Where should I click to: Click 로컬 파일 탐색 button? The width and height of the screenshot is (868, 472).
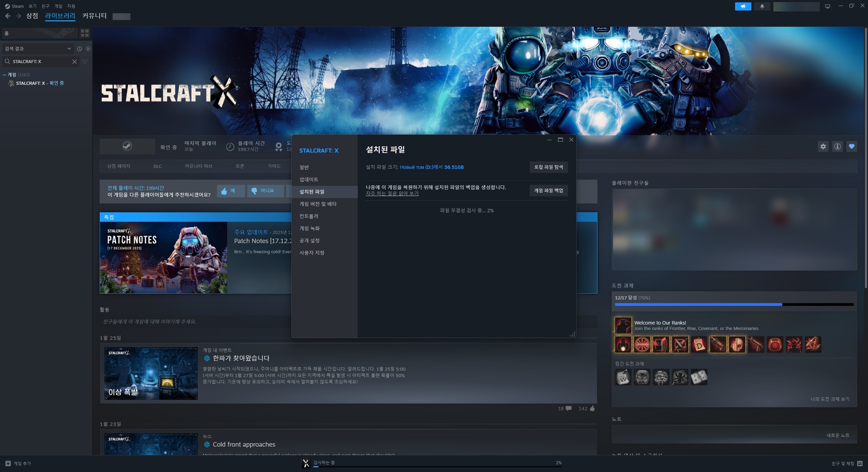pos(548,167)
